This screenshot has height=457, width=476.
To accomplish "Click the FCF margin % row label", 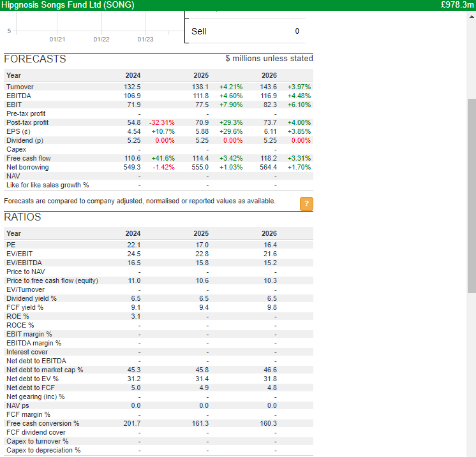I will coord(28,414).
